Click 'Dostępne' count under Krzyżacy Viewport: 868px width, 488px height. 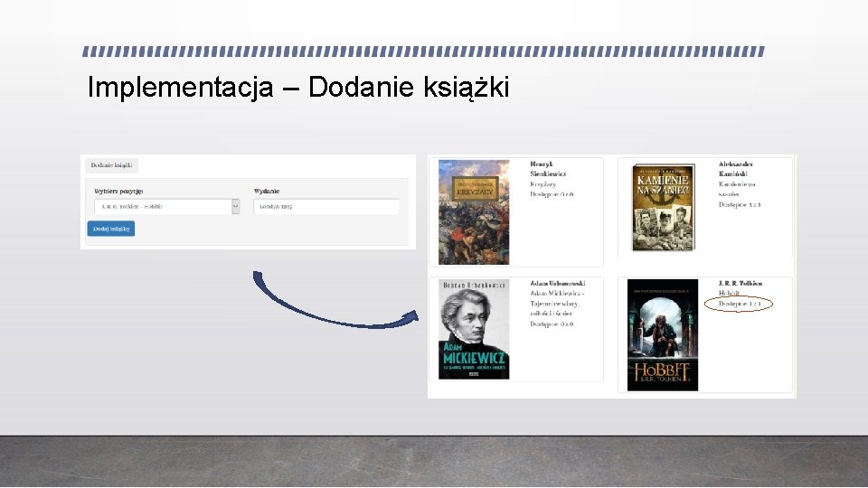pos(552,194)
